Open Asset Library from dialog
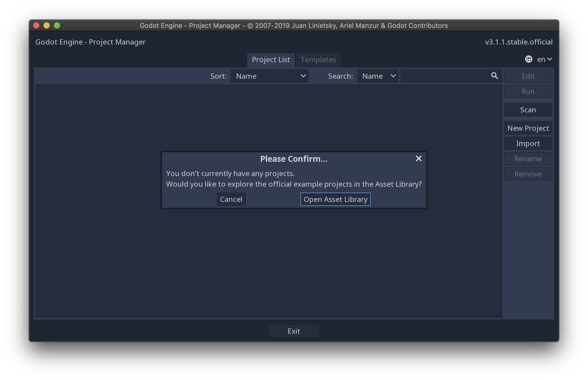 click(336, 199)
